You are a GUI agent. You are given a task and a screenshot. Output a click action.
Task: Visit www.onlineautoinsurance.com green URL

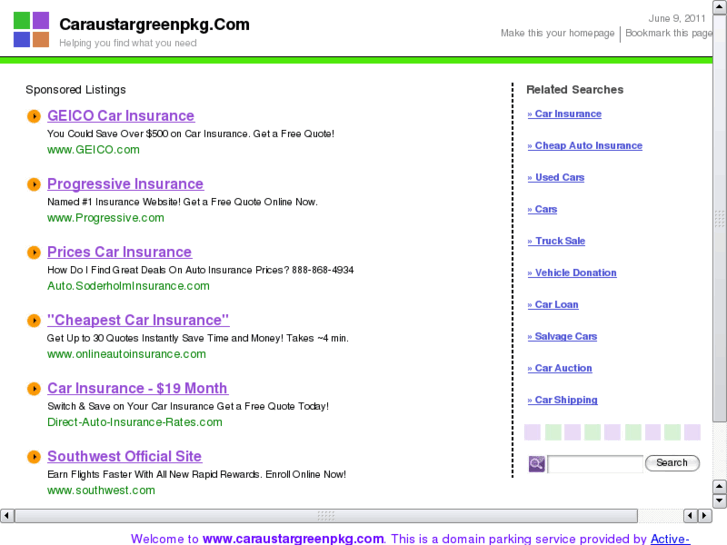127,354
